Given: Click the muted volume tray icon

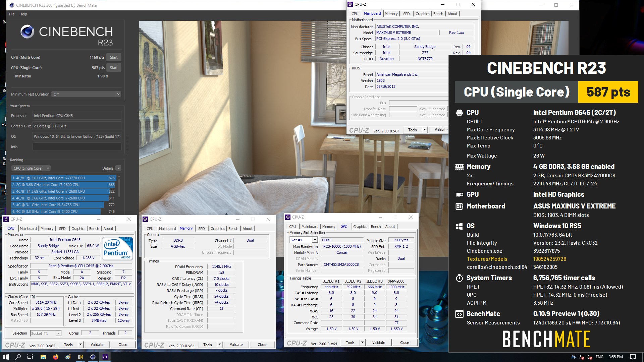Looking at the screenshot, I should tap(589, 357).
